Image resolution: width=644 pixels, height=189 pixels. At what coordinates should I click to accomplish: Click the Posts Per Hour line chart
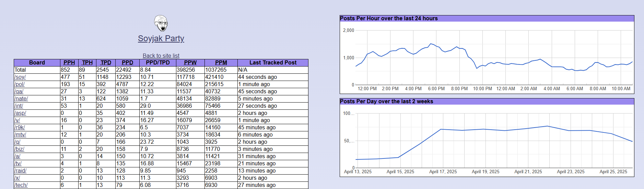coord(494,57)
